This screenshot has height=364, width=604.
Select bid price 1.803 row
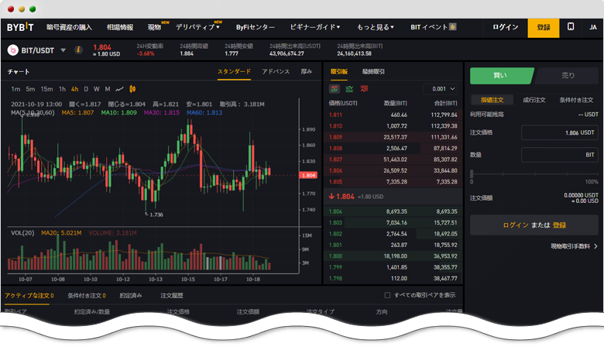tap(393, 222)
